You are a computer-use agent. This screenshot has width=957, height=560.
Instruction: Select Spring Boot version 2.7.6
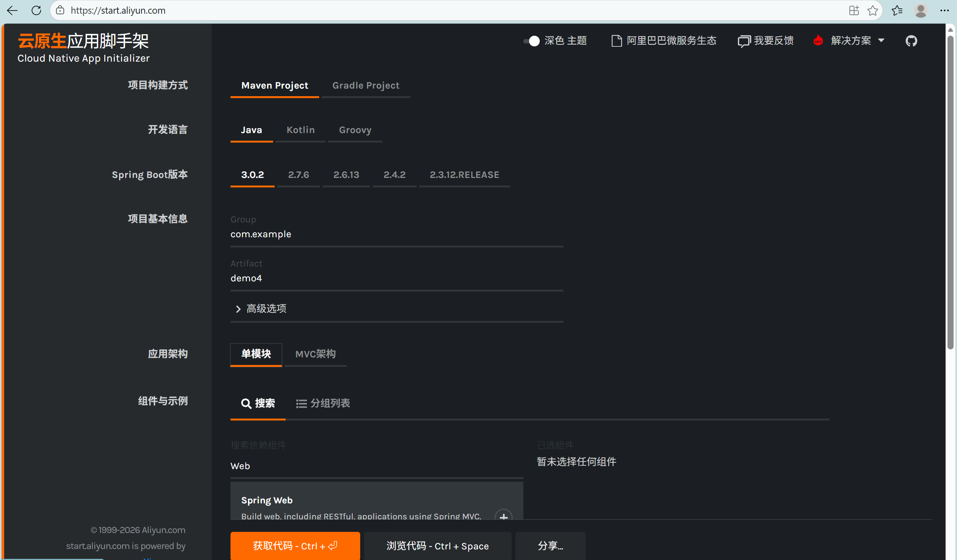click(x=298, y=175)
